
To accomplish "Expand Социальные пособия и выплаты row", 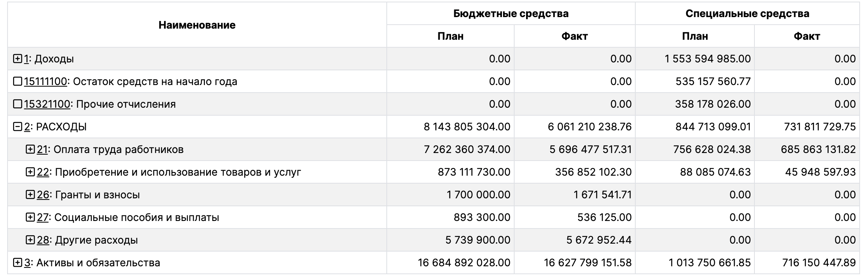I will pos(30,217).
